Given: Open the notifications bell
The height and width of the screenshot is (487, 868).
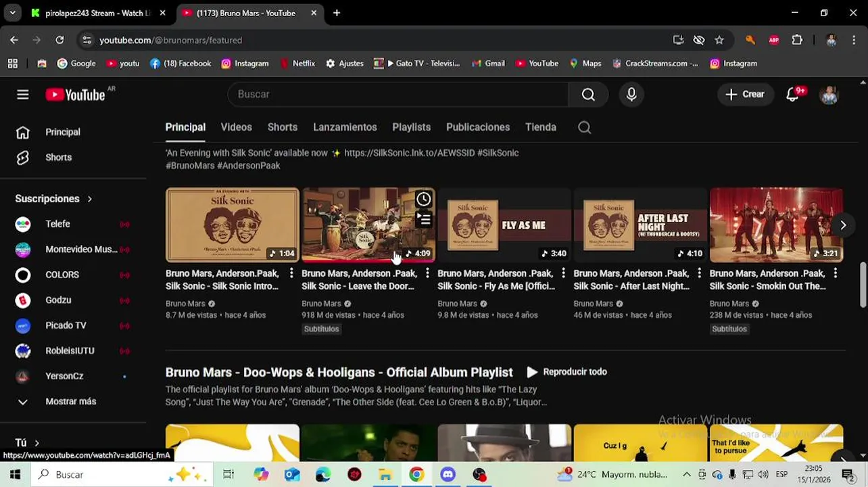Looking at the screenshot, I should 793,95.
